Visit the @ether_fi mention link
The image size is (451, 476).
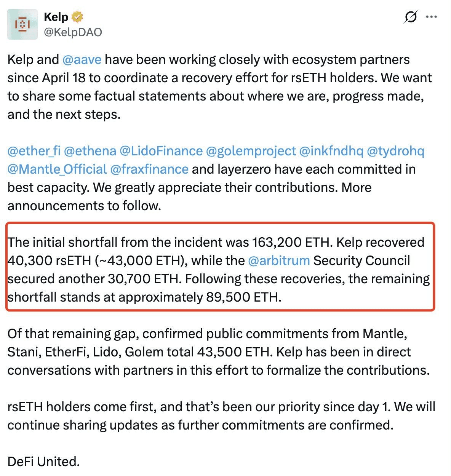[x=34, y=151]
